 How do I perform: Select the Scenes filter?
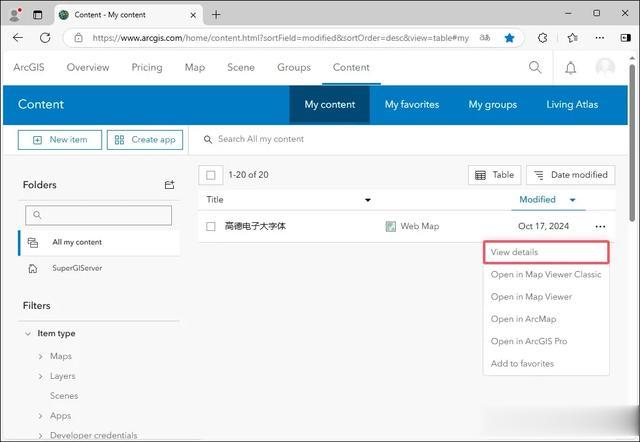(64, 395)
